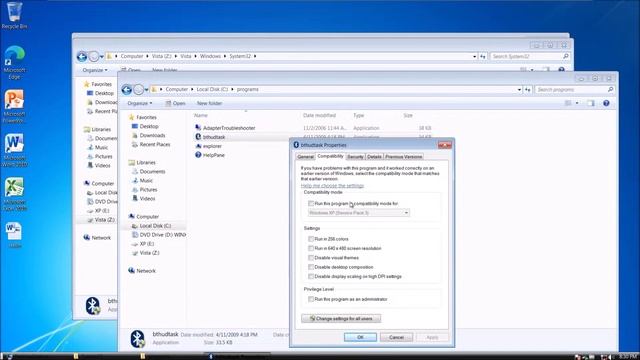Image resolution: width=640 pixels, height=360 pixels.
Task: Click Back arrow in System32 window
Action: [x=82, y=56]
